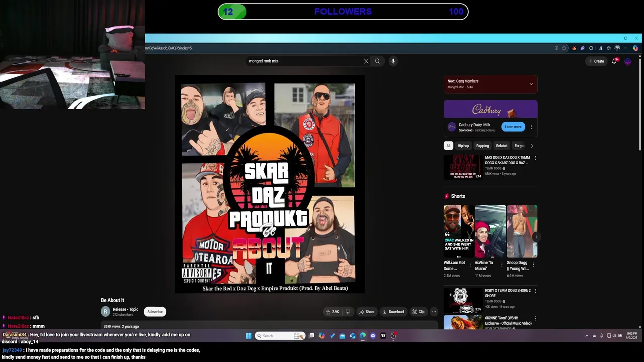Select the For you filter chip
Viewport: 644px width, 362px height.
click(519, 146)
